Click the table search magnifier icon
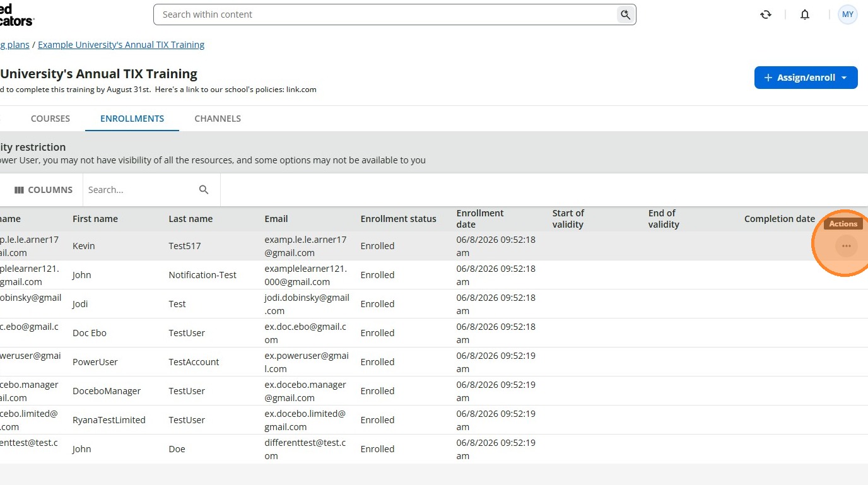Image resolution: width=868 pixels, height=485 pixels. [x=204, y=190]
